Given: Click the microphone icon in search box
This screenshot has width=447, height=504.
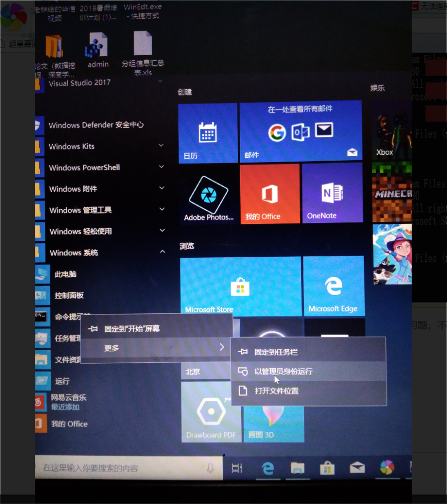Looking at the screenshot, I should pyautogui.click(x=210, y=468).
